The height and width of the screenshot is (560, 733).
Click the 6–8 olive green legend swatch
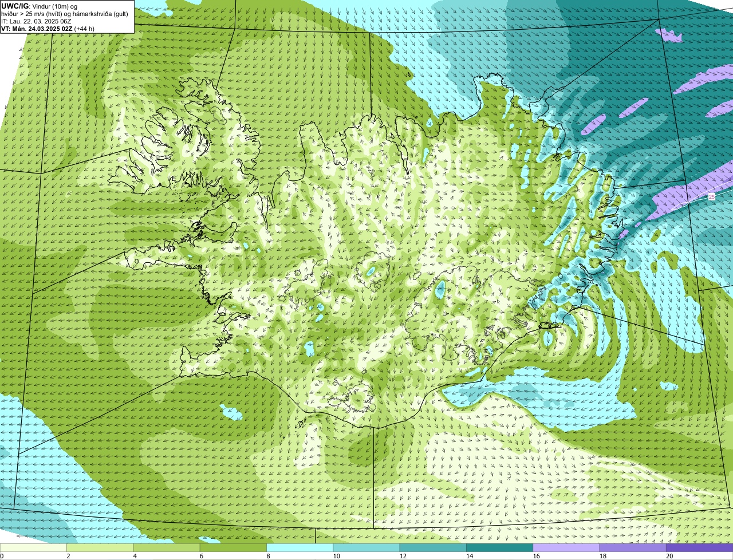[x=234, y=548]
